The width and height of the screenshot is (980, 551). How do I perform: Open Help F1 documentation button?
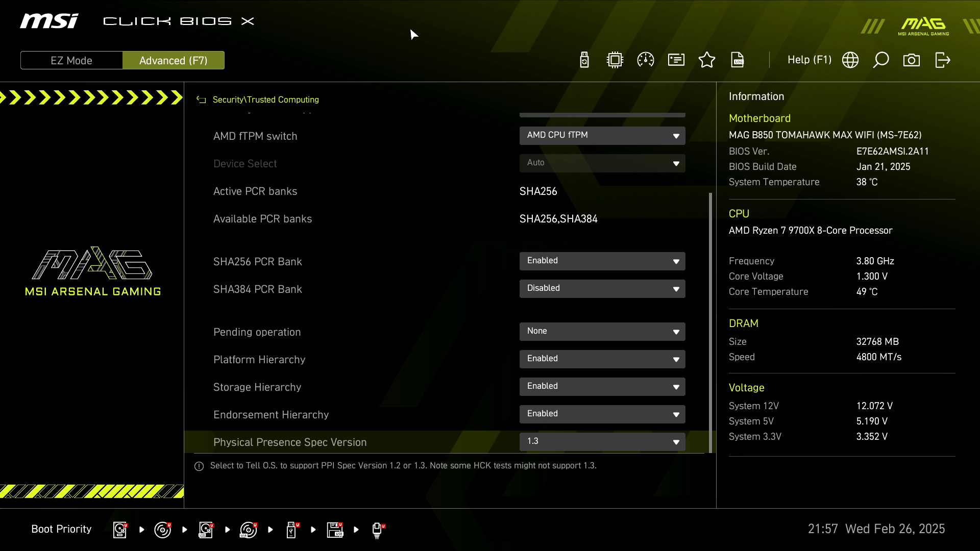(x=809, y=60)
